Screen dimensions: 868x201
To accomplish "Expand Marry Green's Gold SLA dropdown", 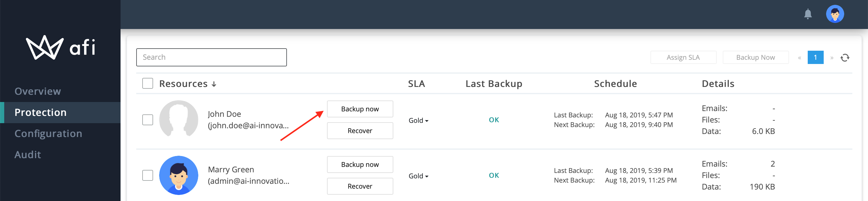I will (418, 176).
